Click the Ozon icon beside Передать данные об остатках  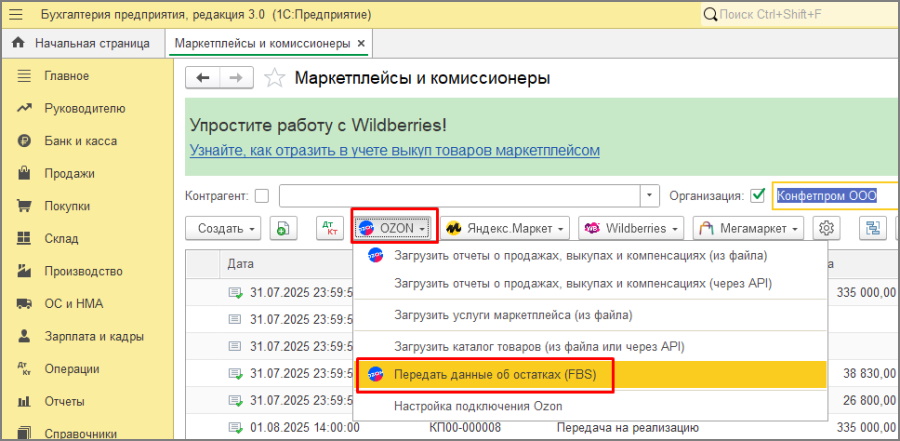click(x=375, y=375)
